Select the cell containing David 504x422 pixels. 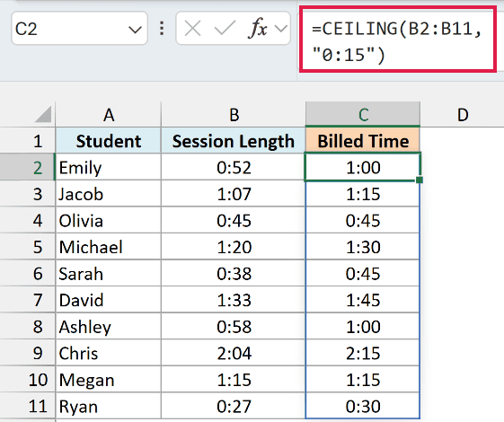click(x=109, y=300)
